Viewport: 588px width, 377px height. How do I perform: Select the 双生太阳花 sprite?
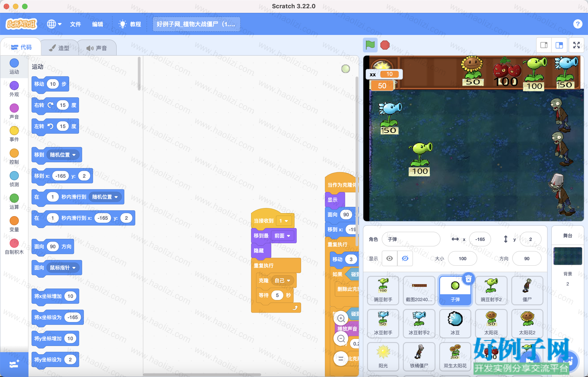(455, 357)
